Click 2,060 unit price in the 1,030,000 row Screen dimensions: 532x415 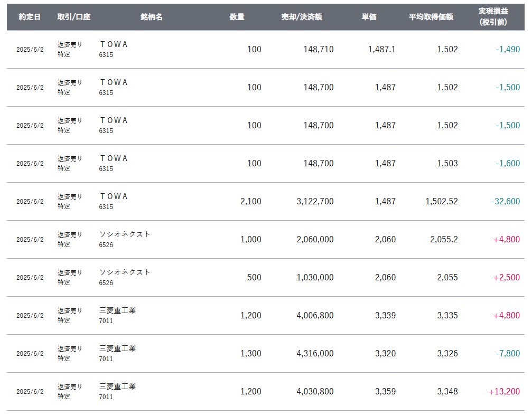[x=385, y=277]
